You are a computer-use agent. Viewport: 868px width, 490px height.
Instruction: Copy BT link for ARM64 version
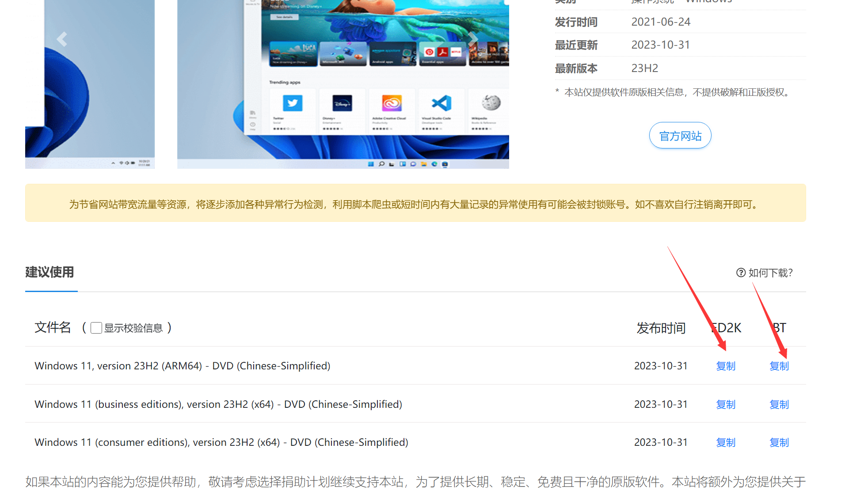coord(779,366)
